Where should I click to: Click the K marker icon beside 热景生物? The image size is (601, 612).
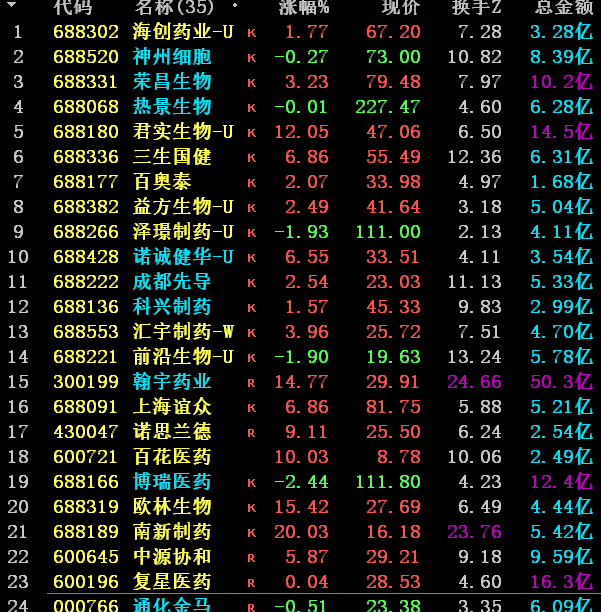pyautogui.click(x=252, y=108)
